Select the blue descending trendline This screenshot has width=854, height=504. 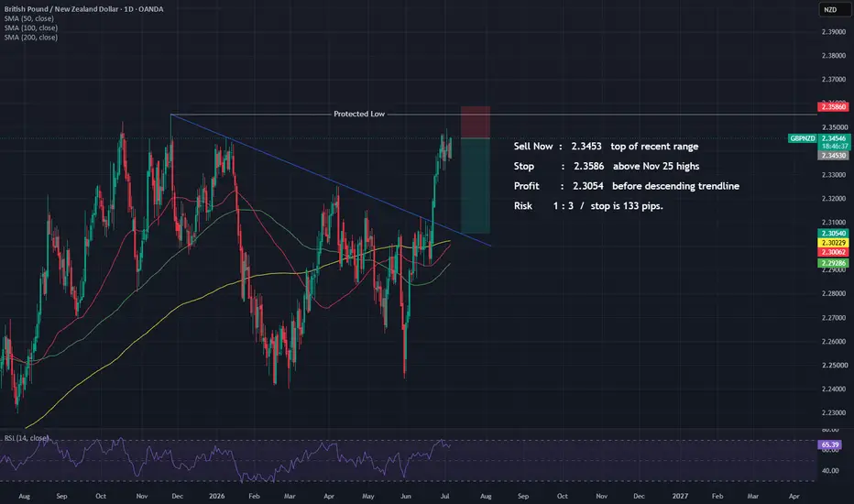(331, 180)
